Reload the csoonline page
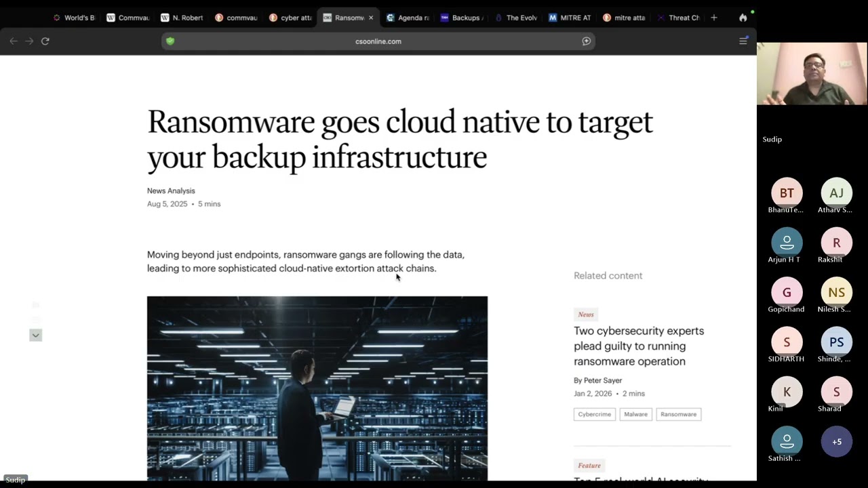Viewport: 868px width, 488px height. coord(45,41)
